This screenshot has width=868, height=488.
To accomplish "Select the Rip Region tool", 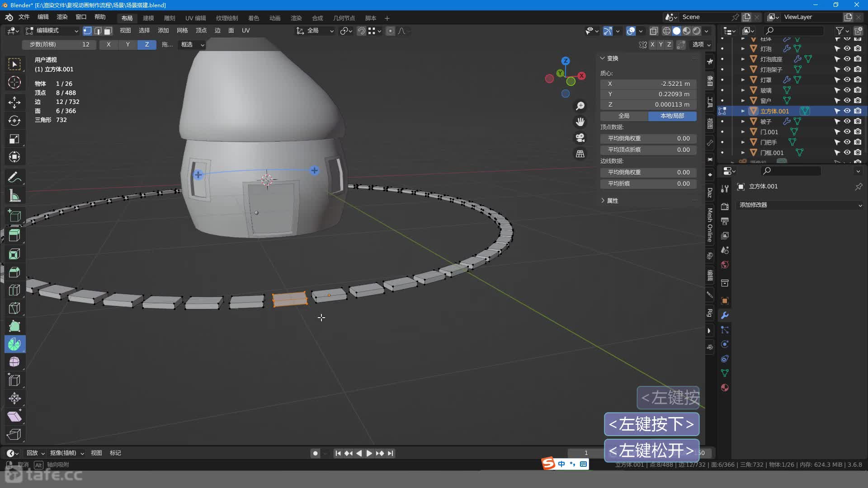I will click(x=14, y=434).
